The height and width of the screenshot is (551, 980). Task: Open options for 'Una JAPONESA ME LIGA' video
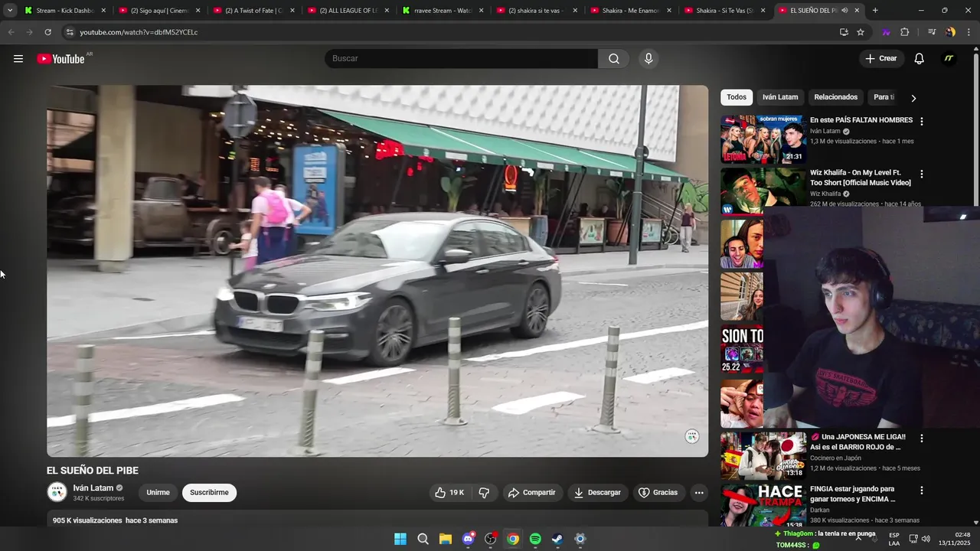coord(921,439)
